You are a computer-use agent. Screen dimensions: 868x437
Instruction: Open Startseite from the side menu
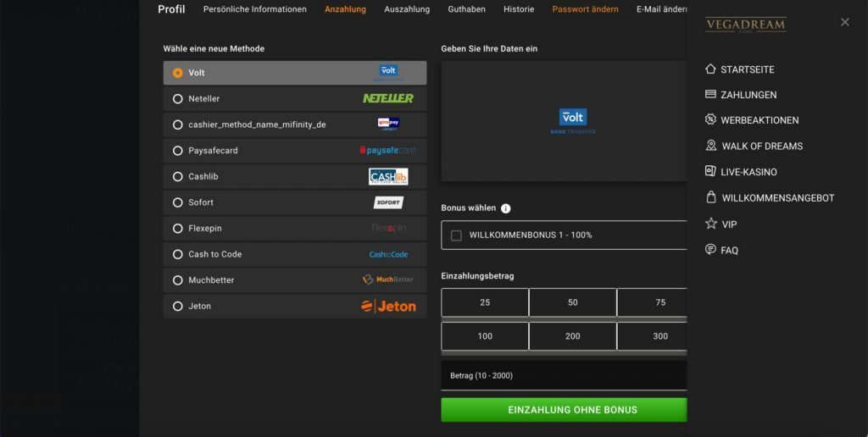(x=748, y=69)
